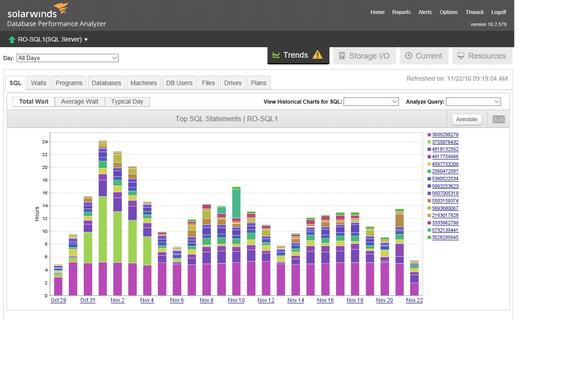Click the gray icon right of Annotate
This screenshot has width=576, height=384.
point(498,119)
